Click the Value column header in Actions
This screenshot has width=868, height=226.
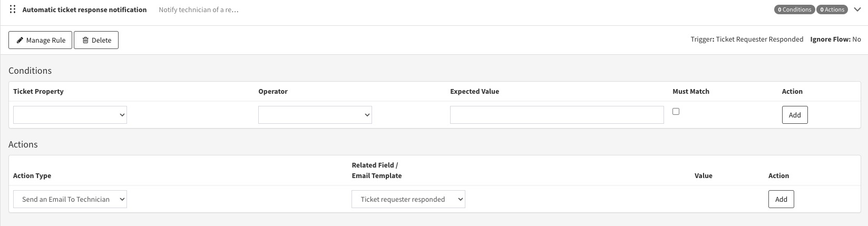(x=704, y=175)
